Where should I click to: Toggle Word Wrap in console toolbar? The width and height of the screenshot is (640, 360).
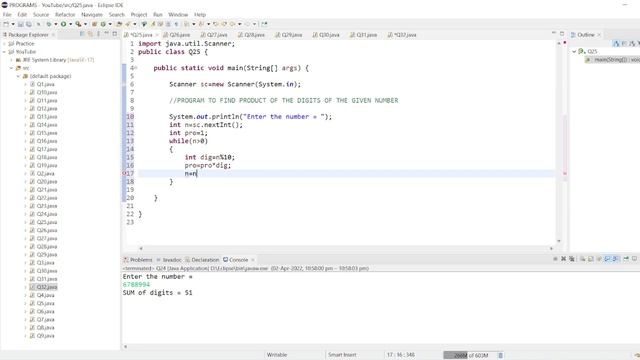click(x=599, y=259)
